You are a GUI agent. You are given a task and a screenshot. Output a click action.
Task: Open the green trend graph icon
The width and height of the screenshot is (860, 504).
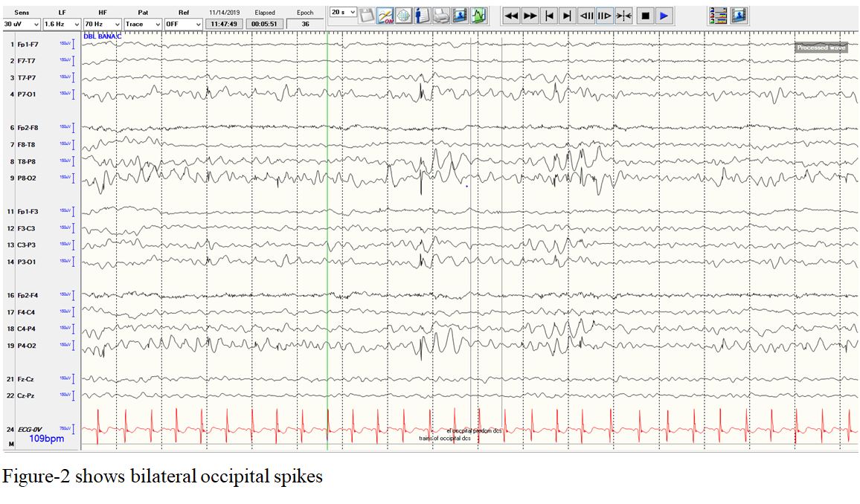(x=479, y=16)
